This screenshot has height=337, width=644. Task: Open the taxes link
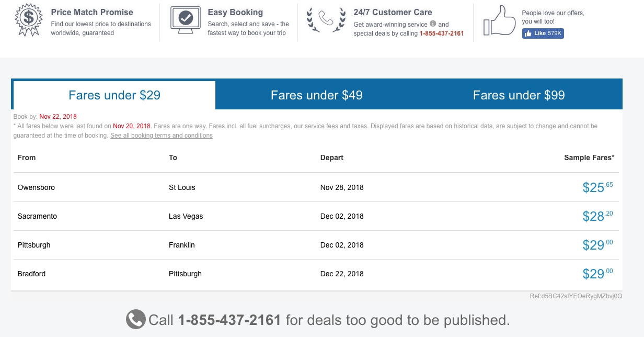click(x=359, y=126)
